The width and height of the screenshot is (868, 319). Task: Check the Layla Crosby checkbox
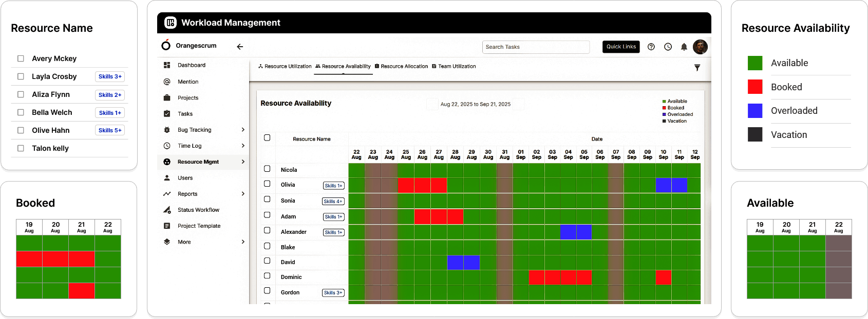(x=21, y=76)
